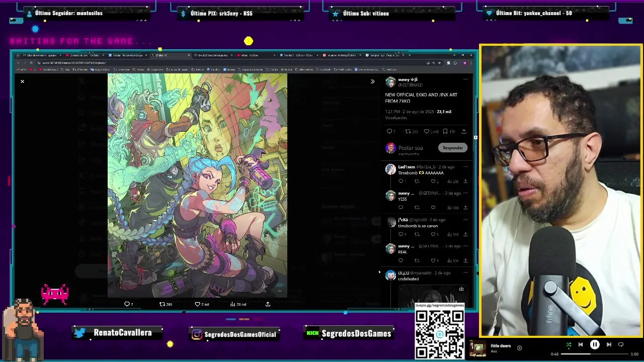Like sunny's YESS comment

click(x=433, y=207)
